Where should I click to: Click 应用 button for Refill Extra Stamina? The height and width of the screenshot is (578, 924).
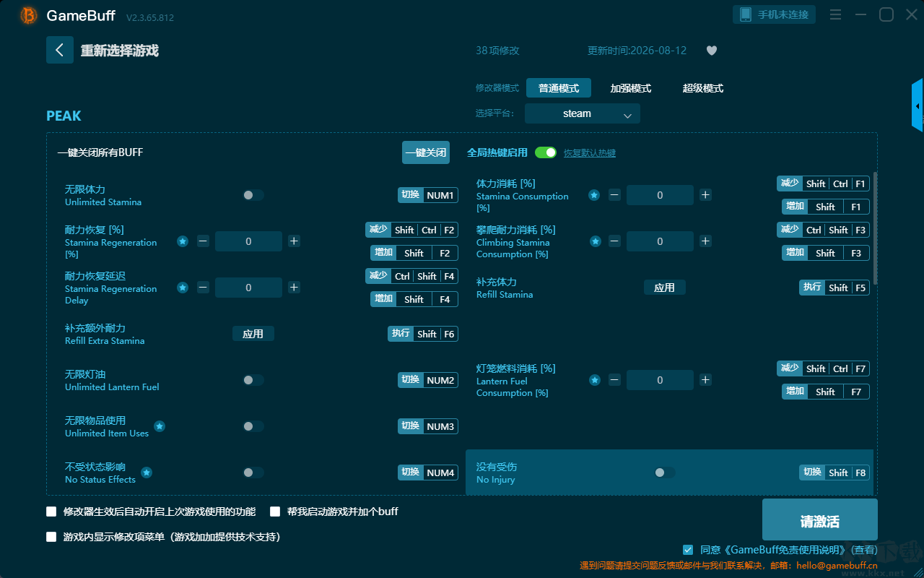point(253,334)
